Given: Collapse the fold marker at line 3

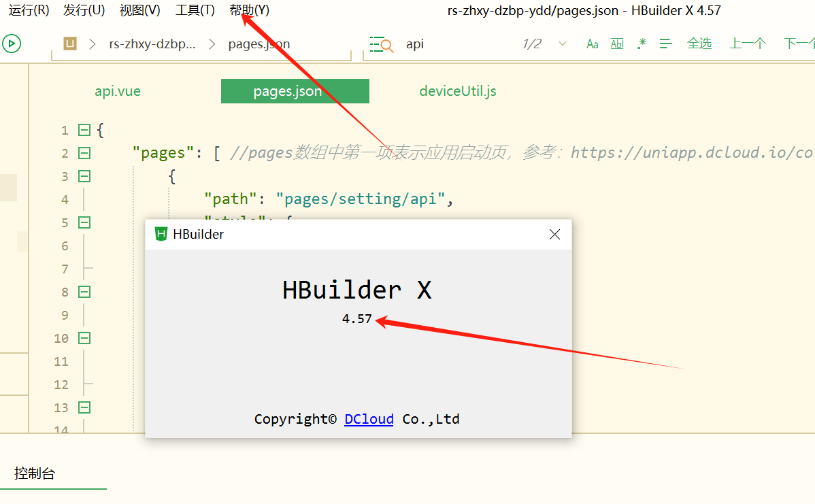Looking at the screenshot, I should (84, 176).
